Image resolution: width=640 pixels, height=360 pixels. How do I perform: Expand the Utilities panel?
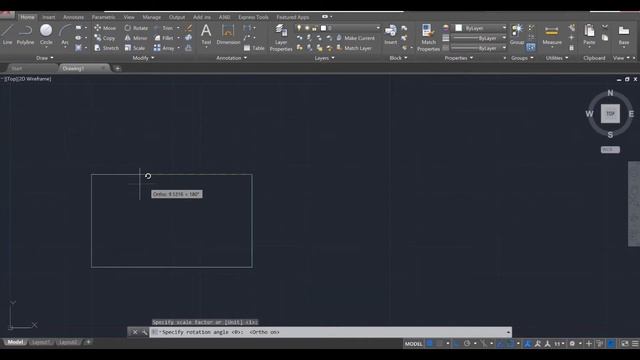pyautogui.click(x=557, y=58)
